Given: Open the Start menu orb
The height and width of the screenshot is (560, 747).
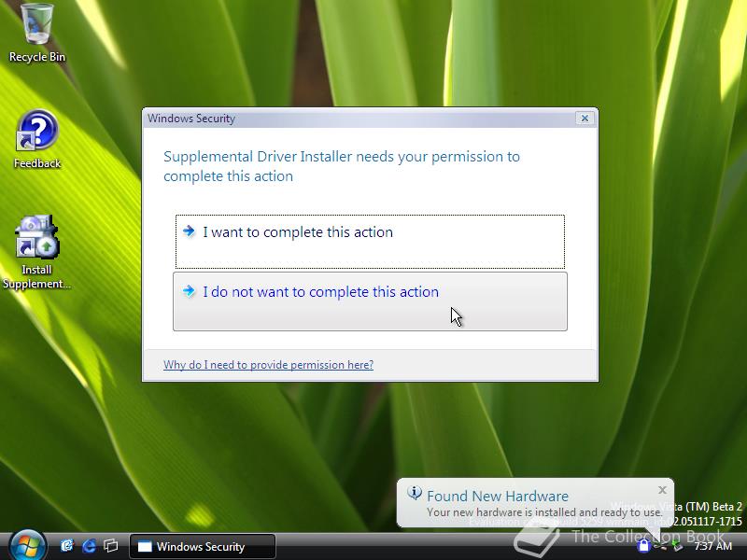Looking at the screenshot, I should 27,546.
